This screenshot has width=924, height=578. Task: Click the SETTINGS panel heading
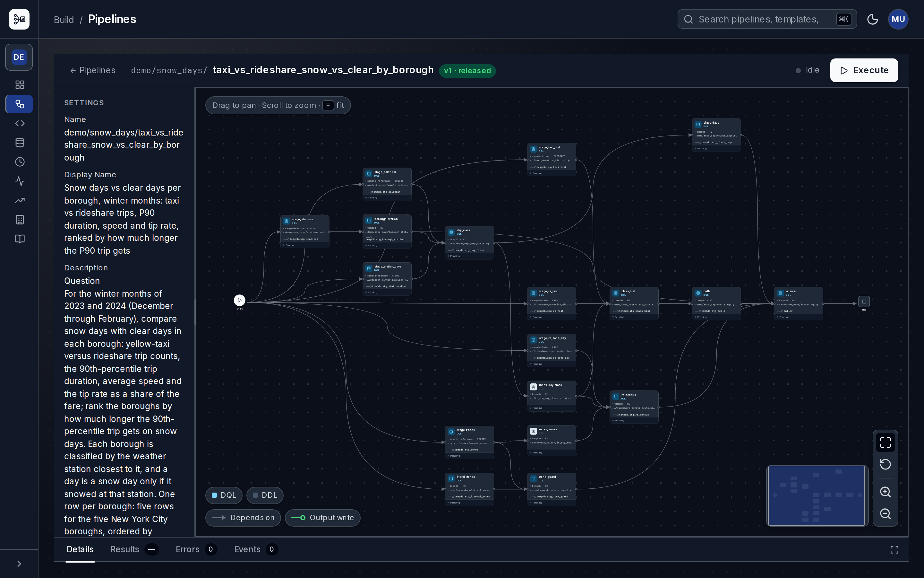tap(84, 103)
